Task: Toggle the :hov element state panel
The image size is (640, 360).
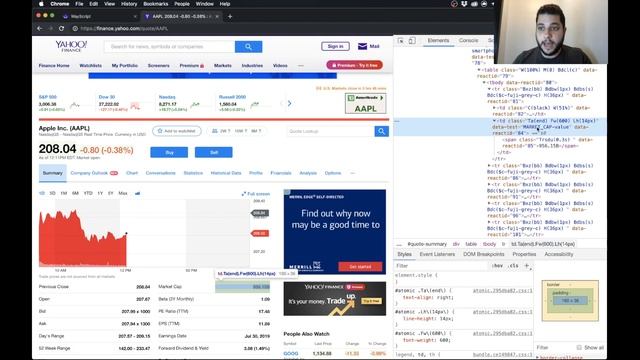Action: (497, 266)
